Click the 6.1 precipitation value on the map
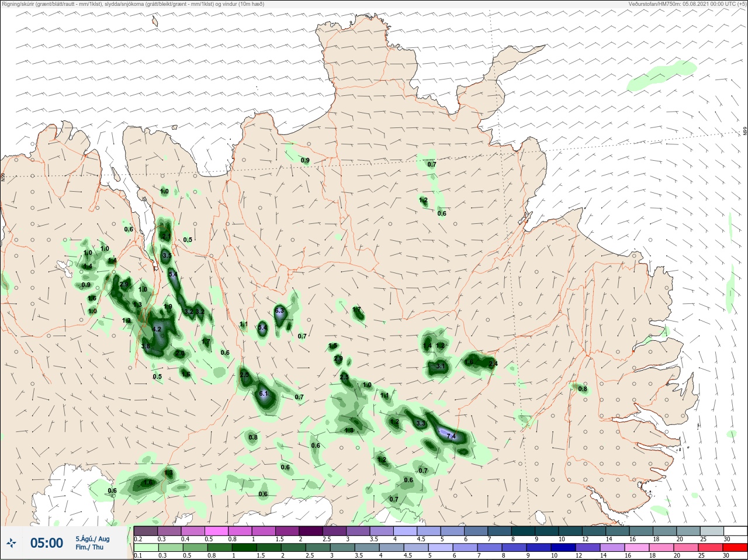This screenshot has height=560, width=748. point(264,393)
